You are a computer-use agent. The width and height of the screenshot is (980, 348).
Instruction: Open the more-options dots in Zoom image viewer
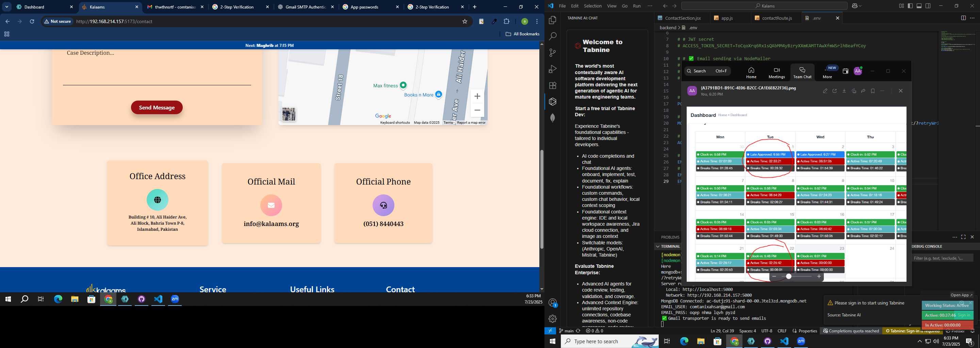(x=883, y=91)
